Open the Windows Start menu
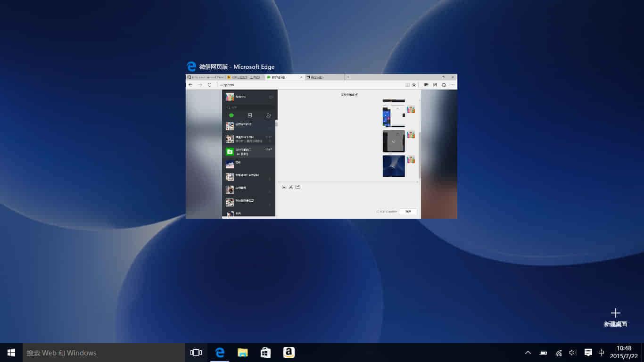 click(11, 353)
